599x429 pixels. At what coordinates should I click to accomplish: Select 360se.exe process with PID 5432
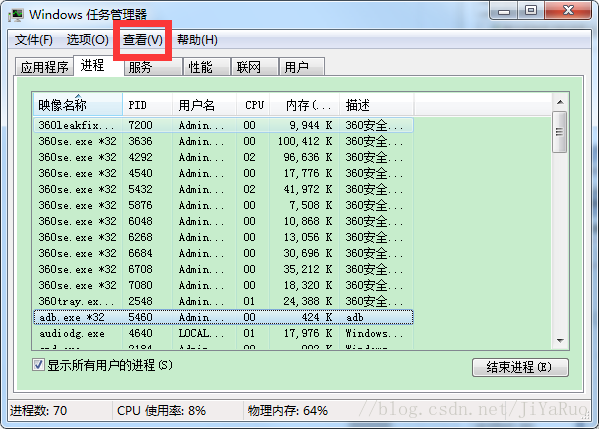click(223, 189)
